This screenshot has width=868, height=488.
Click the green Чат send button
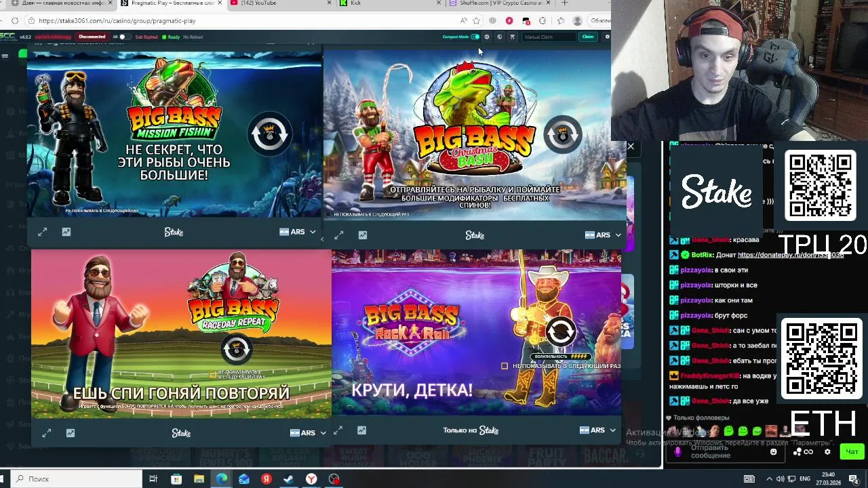pyautogui.click(x=852, y=451)
